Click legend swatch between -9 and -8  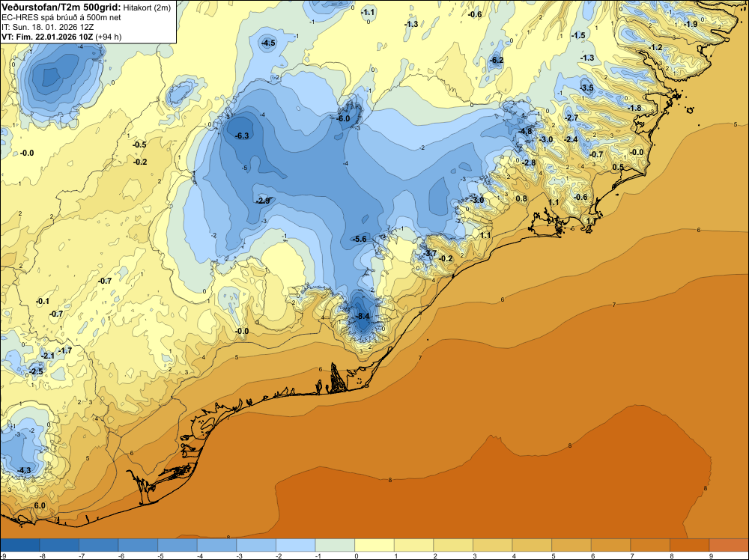pyautogui.click(x=19, y=545)
